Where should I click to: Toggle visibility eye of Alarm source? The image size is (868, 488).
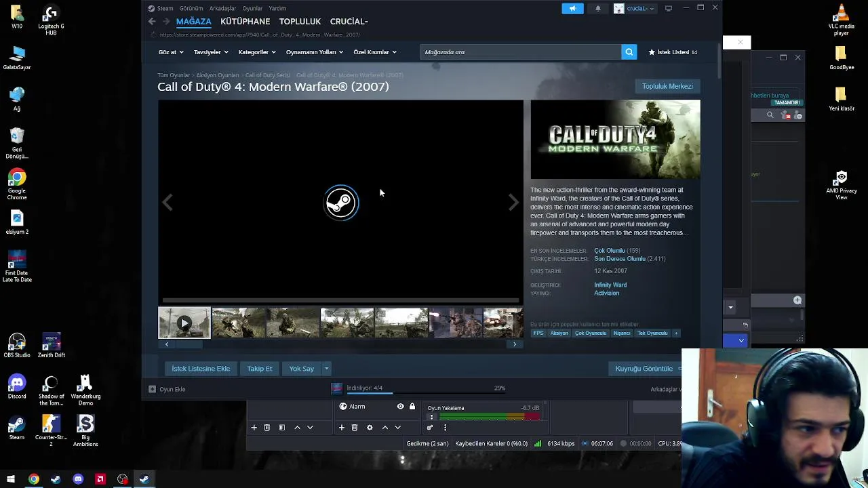pyautogui.click(x=400, y=407)
